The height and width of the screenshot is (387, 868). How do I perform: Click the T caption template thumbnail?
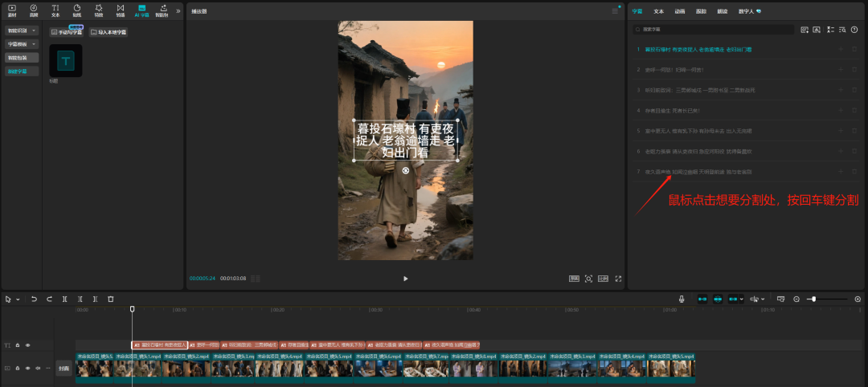pyautogui.click(x=65, y=61)
